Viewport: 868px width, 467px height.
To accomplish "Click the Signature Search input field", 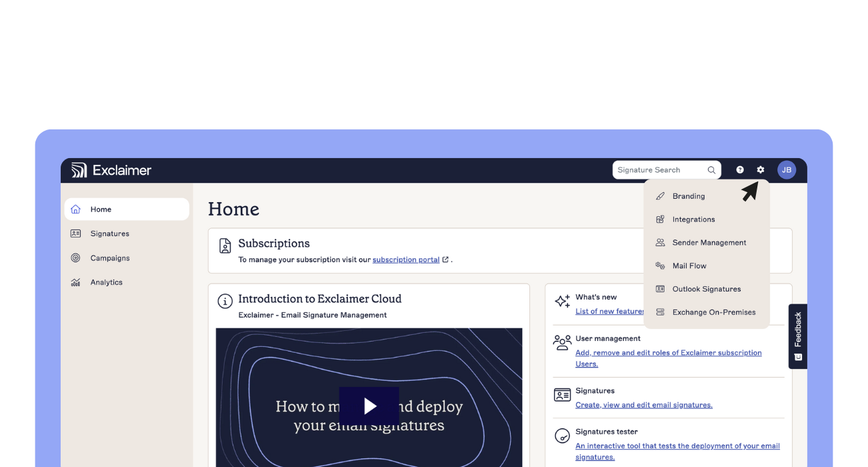I will pyautogui.click(x=657, y=169).
